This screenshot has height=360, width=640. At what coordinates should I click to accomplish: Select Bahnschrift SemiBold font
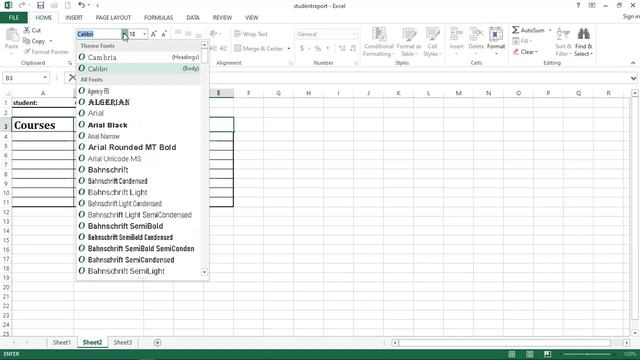click(138, 226)
